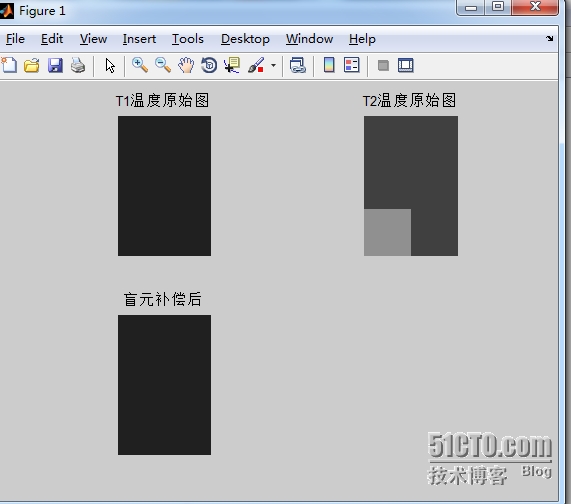Click the title text 盲元补偿后

pyautogui.click(x=162, y=299)
